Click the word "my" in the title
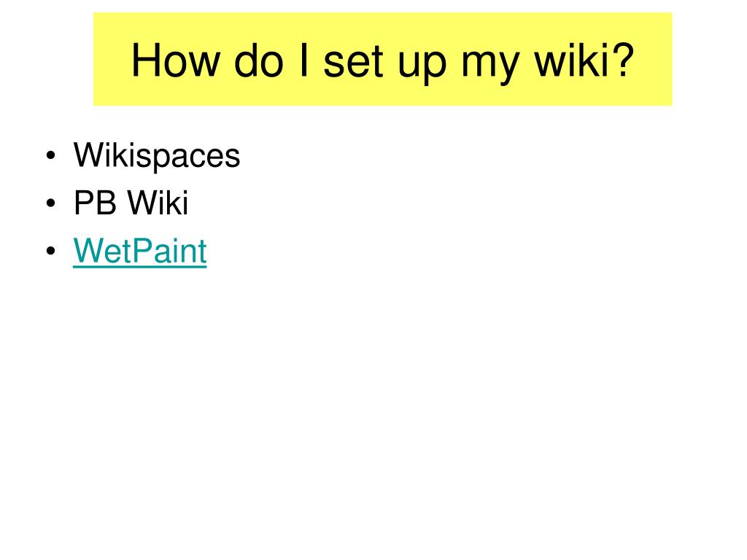747x560 pixels. coord(490,66)
